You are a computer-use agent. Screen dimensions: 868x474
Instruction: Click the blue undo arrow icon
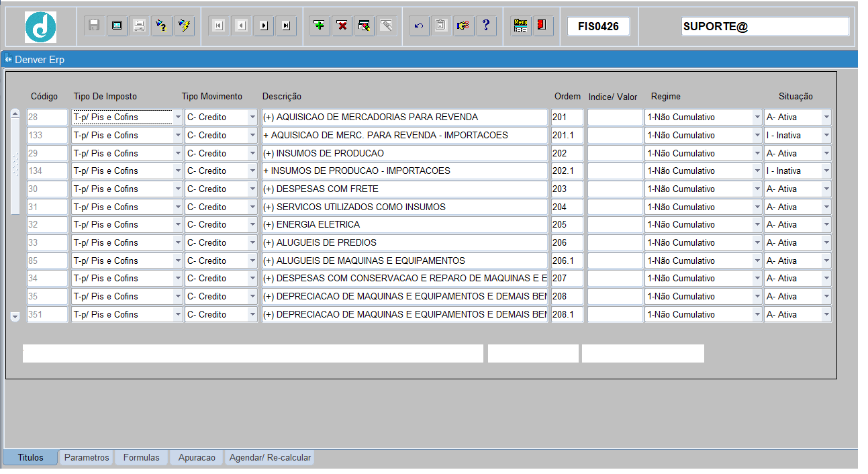pos(419,26)
